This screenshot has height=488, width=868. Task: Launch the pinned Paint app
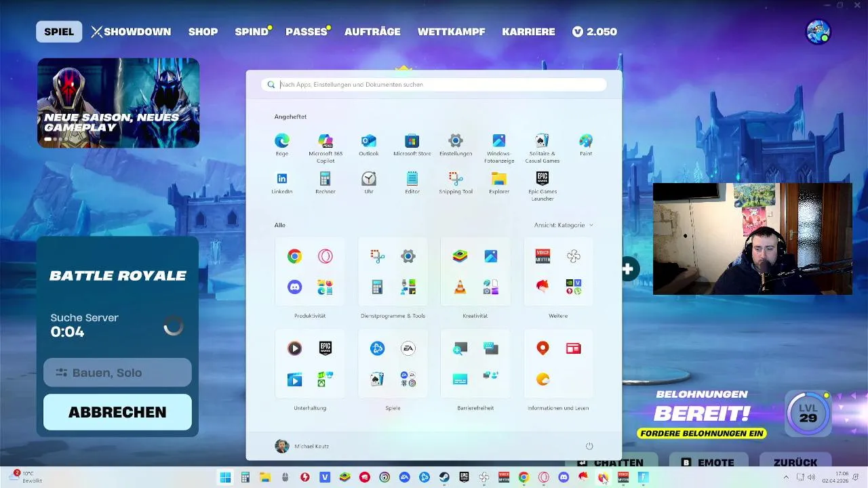click(586, 145)
